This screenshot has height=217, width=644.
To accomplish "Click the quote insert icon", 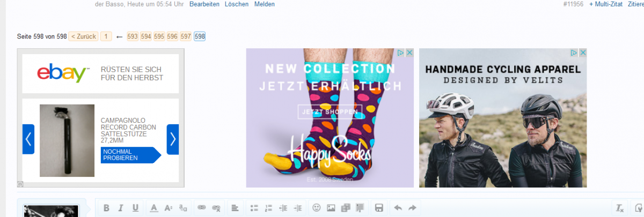I will tap(360, 208).
